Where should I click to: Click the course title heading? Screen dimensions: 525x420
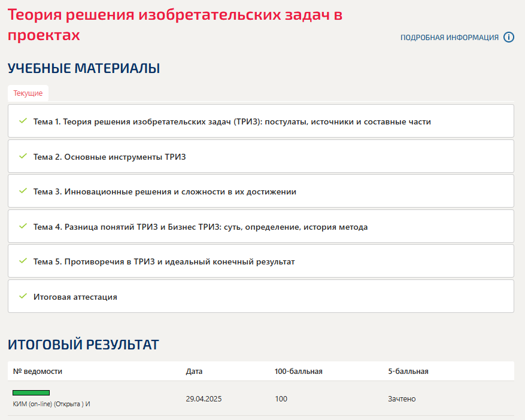pyautogui.click(x=175, y=25)
